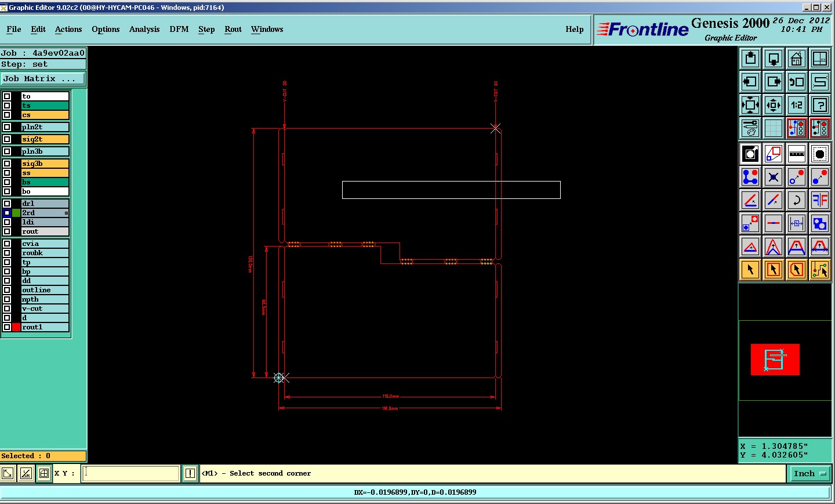Click into the X Y coordinate input field
This screenshot has width=835, height=504.
pyautogui.click(x=132, y=473)
